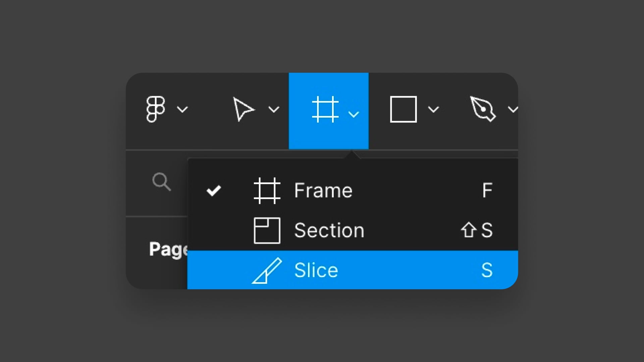Click the Shift S shortcut label

[x=477, y=230]
